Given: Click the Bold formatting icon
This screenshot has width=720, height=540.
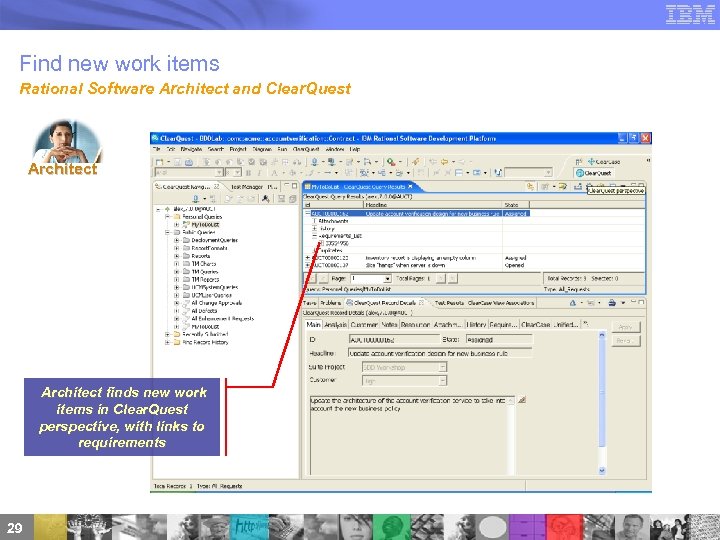Looking at the screenshot, I should coord(248,173).
